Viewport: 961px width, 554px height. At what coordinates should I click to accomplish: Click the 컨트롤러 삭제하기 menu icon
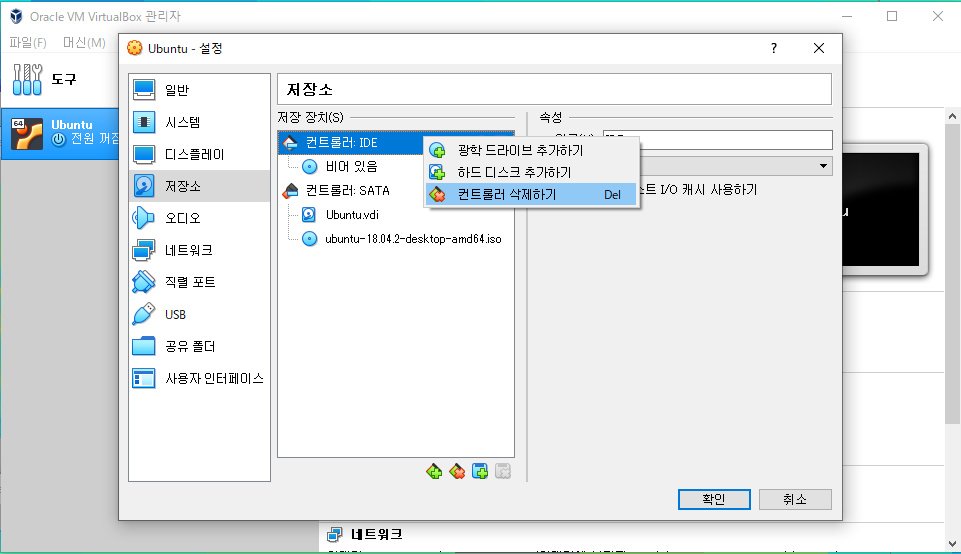click(437, 194)
